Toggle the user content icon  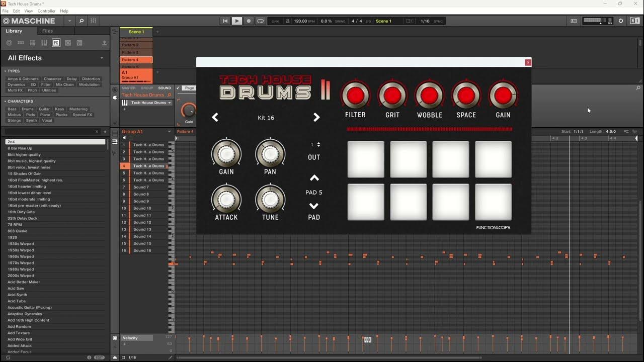[x=104, y=43]
